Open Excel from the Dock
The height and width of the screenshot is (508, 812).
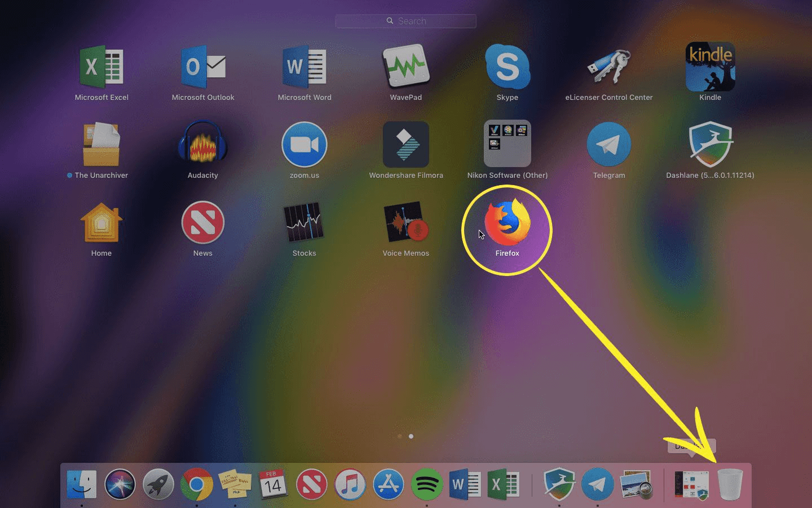click(503, 484)
